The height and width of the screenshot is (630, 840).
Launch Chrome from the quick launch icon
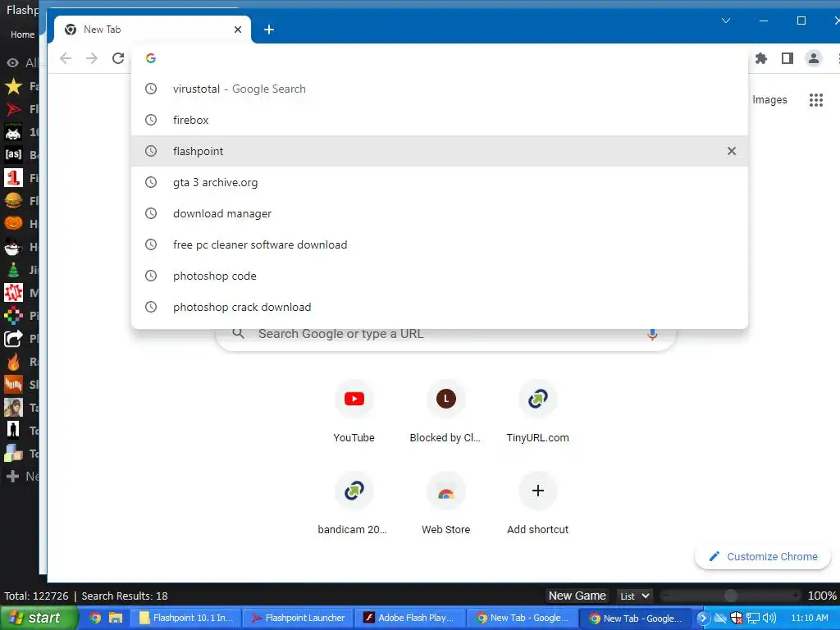(95, 618)
